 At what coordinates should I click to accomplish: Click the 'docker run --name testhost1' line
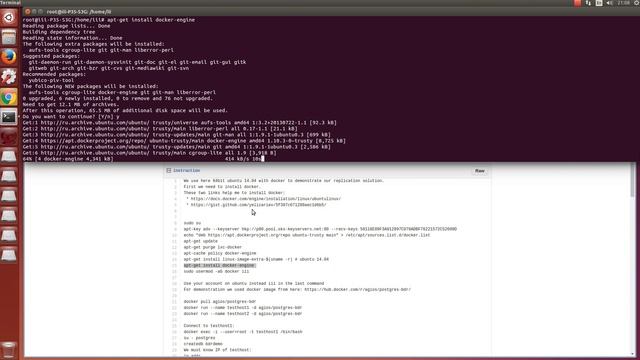[x=243, y=308]
